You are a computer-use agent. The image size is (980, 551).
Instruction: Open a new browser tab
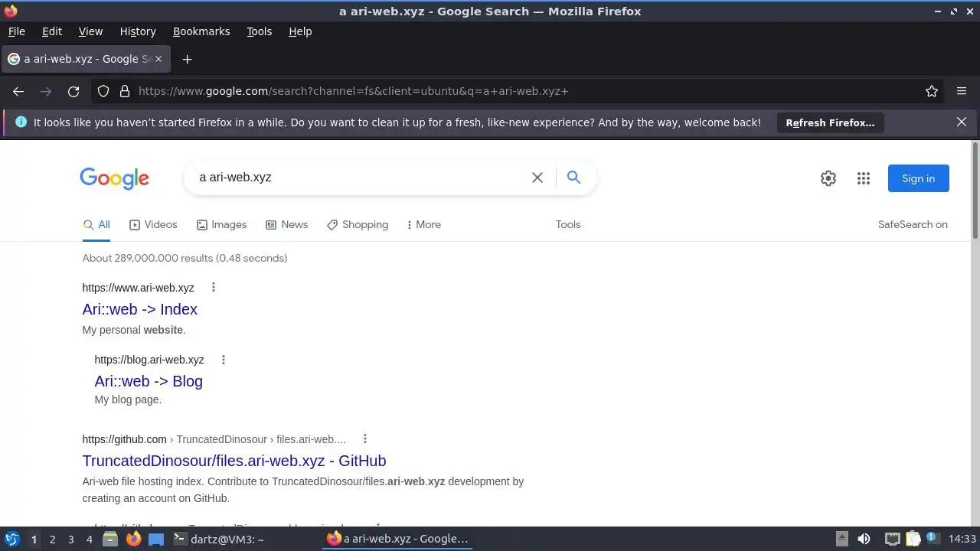tap(187, 59)
